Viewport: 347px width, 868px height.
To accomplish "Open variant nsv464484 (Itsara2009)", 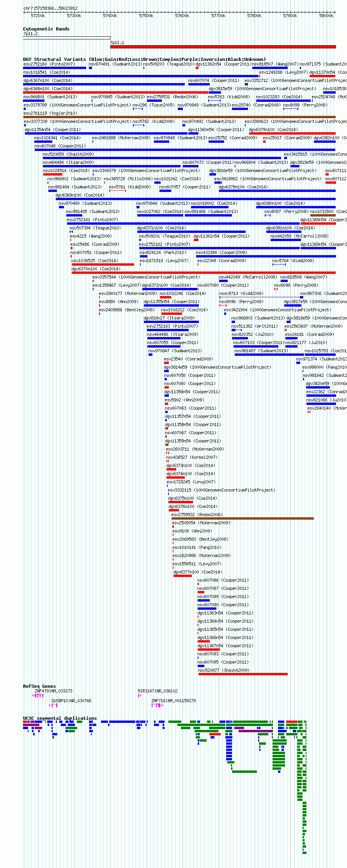I will (x=68, y=162).
